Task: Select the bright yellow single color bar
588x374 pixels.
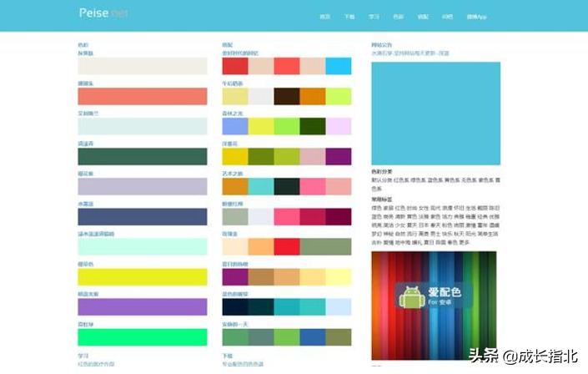Action: click(x=143, y=277)
